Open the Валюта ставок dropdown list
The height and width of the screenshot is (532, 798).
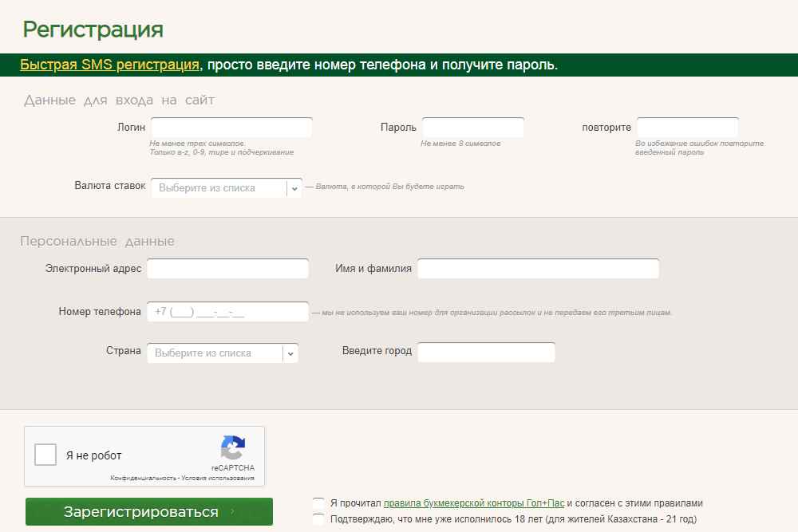coord(219,188)
